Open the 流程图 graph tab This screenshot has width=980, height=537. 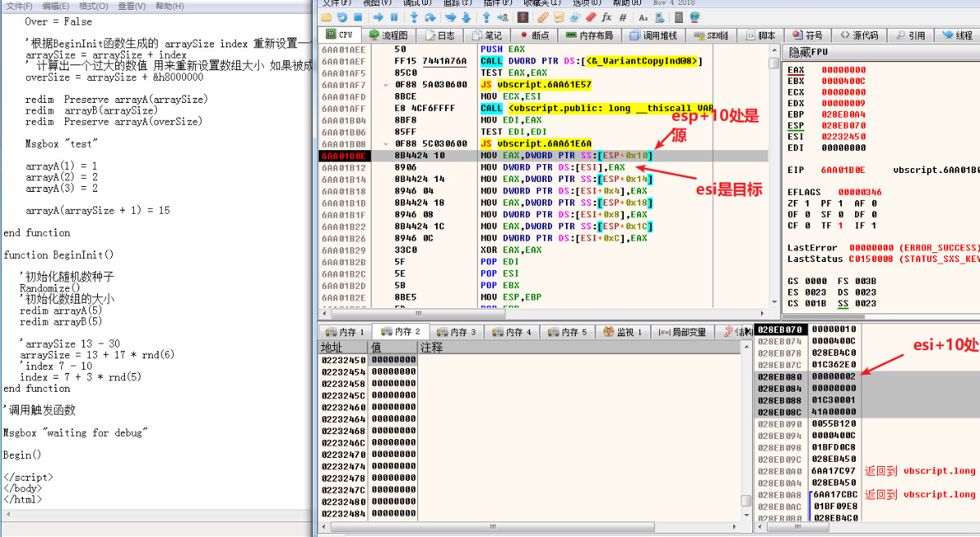coord(388,35)
